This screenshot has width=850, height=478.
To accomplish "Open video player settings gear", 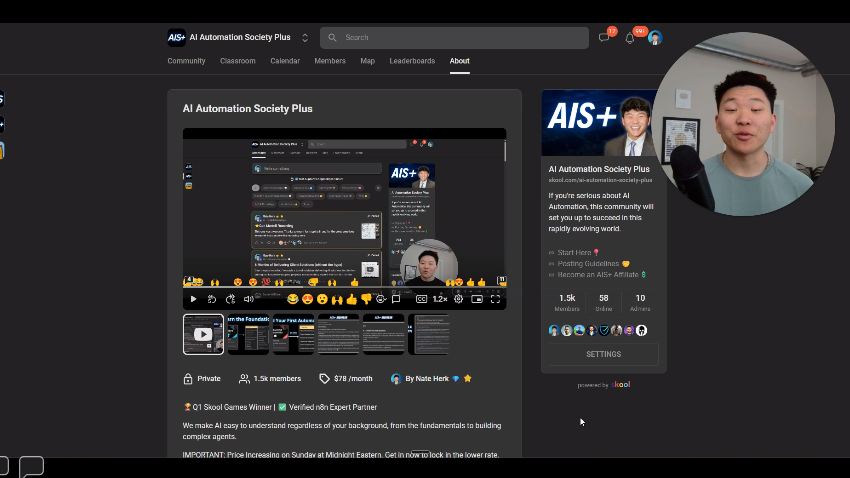I will 459,299.
